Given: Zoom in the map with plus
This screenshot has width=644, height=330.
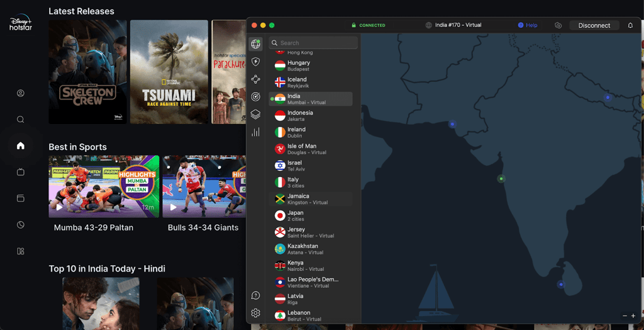Looking at the screenshot, I should (x=633, y=316).
